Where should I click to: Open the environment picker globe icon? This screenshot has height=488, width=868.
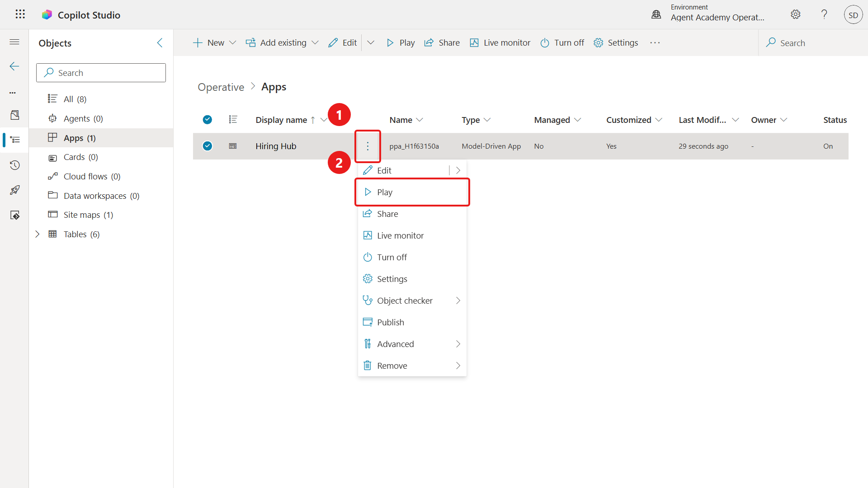point(656,15)
